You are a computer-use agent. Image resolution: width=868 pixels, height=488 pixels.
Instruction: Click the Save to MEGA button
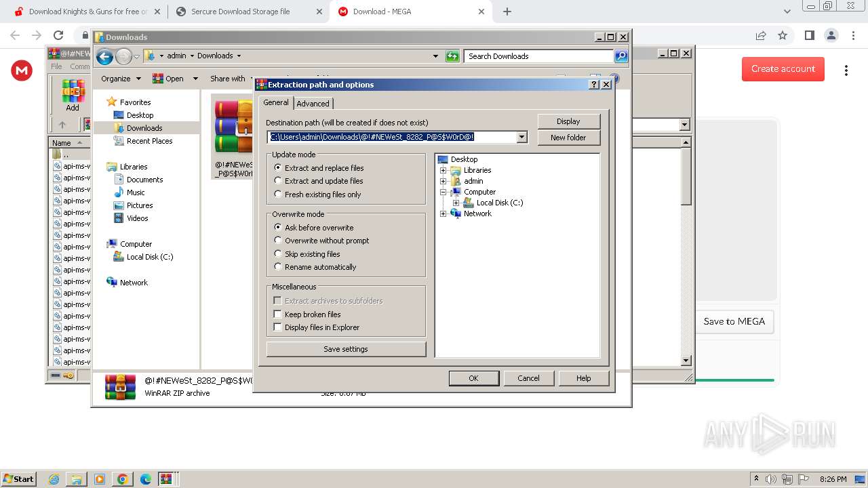pos(734,322)
